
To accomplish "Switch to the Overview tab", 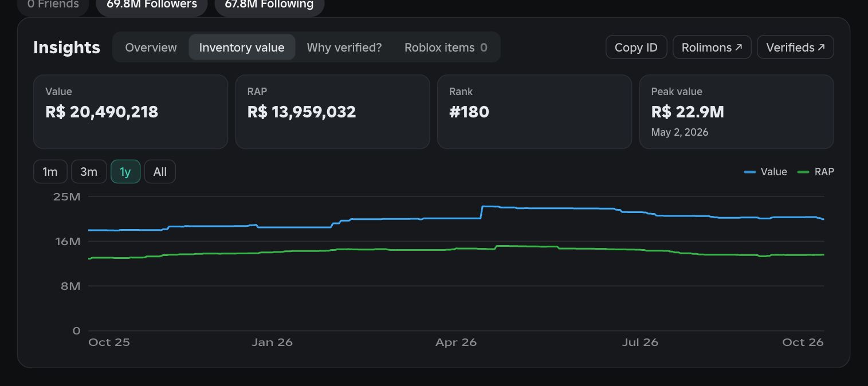I will point(151,48).
